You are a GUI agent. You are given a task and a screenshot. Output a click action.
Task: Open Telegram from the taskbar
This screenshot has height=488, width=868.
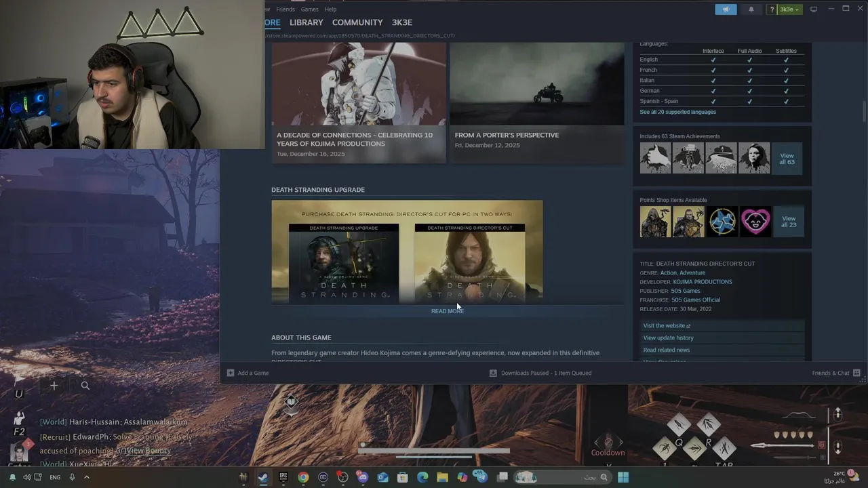482,477
